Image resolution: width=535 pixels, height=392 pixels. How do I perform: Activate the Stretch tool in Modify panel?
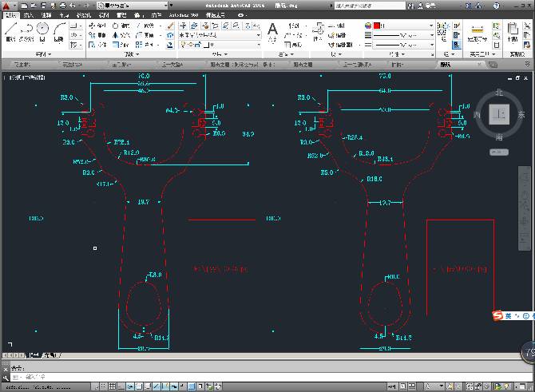pyautogui.click(x=97, y=45)
